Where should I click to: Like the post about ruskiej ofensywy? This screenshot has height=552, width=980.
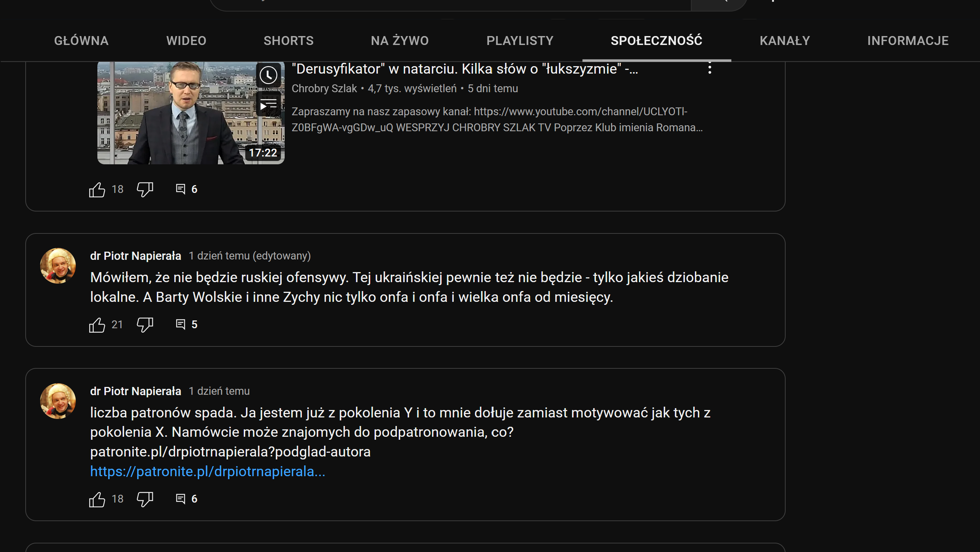pyautogui.click(x=97, y=325)
